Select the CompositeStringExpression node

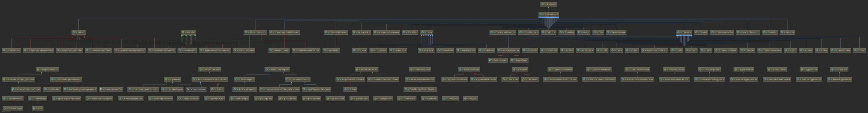[144, 89]
